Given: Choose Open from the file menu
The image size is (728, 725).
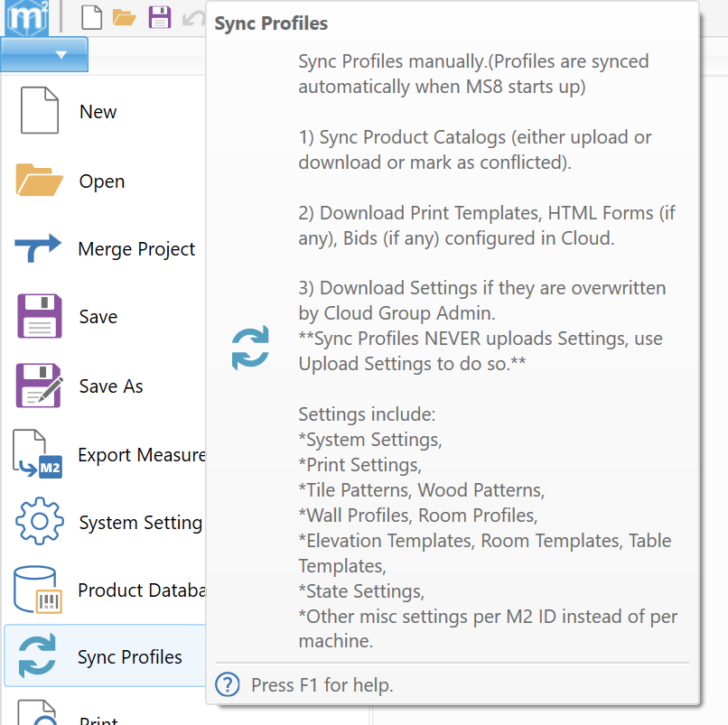Looking at the screenshot, I should coord(101,181).
